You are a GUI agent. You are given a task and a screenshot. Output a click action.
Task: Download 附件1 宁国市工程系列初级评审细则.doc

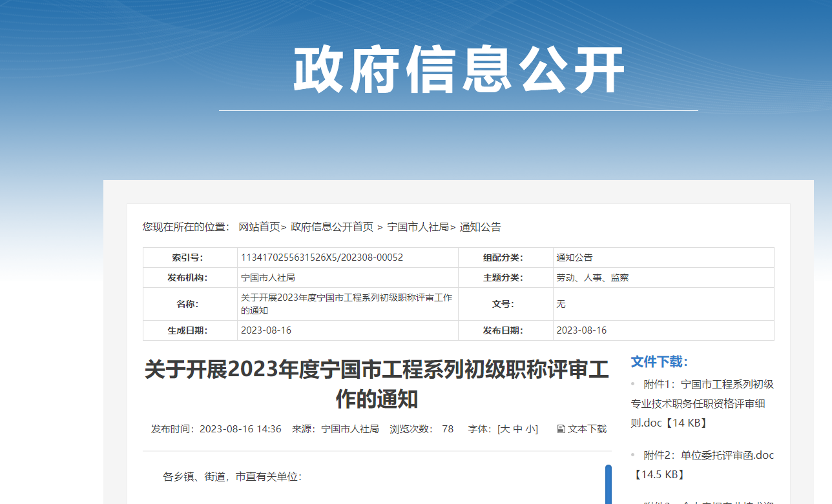point(702,403)
